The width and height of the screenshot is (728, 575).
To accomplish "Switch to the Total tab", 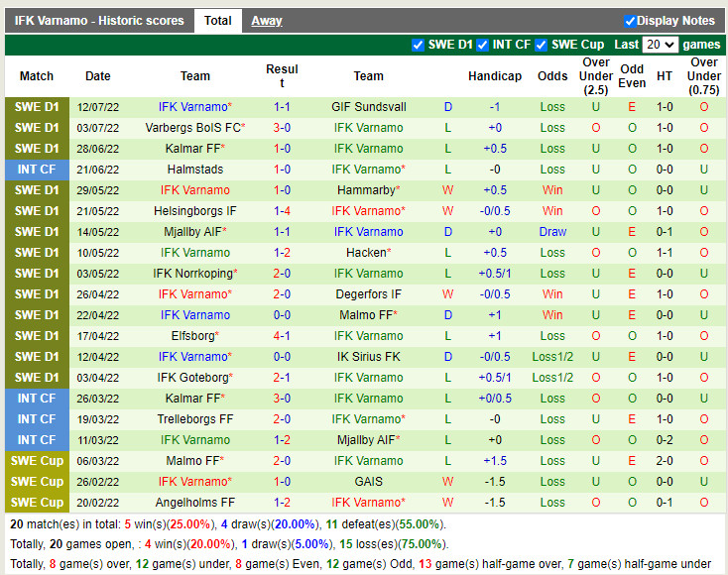I will [x=218, y=21].
